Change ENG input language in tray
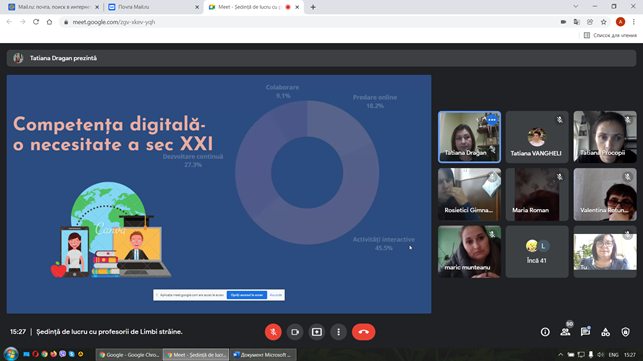Screen dimensions: 643x361 pos(613,355)
